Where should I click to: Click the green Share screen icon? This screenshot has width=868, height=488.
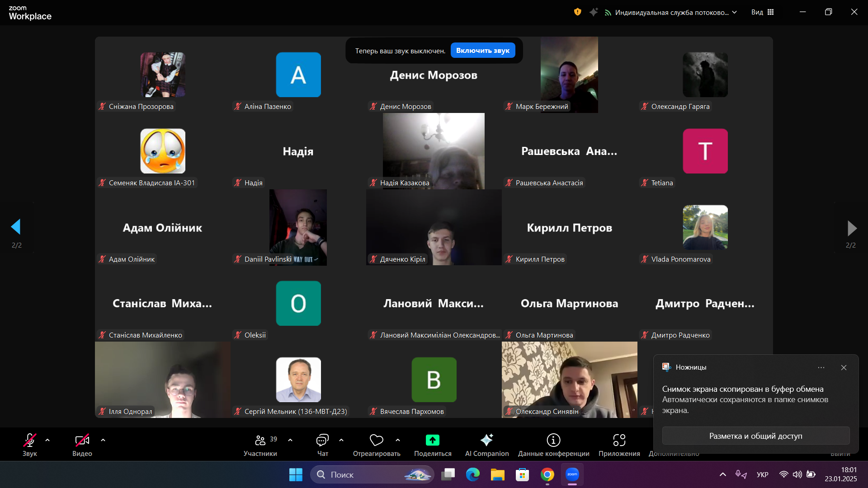[x=433, y=440]
